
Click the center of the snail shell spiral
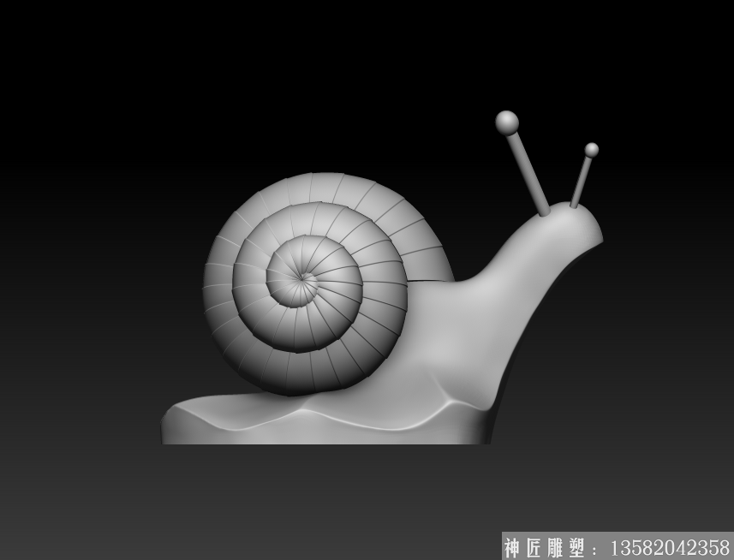[302, 277]
